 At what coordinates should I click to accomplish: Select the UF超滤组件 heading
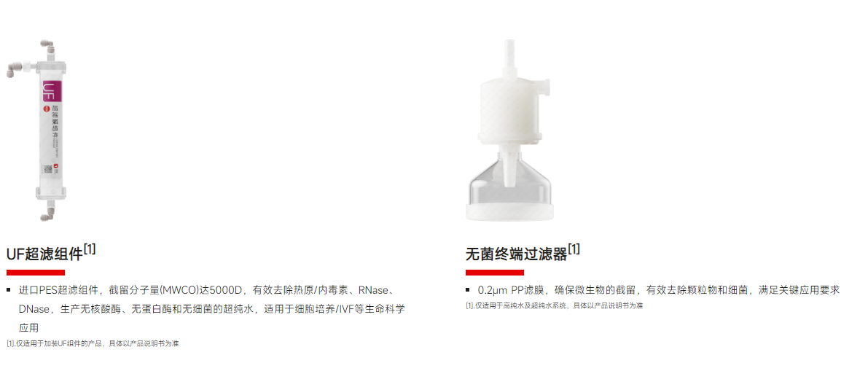[45, 254]
